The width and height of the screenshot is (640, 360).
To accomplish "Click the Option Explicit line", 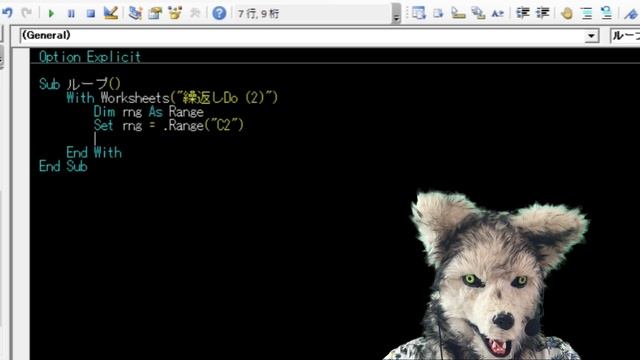I will [90, 57].
